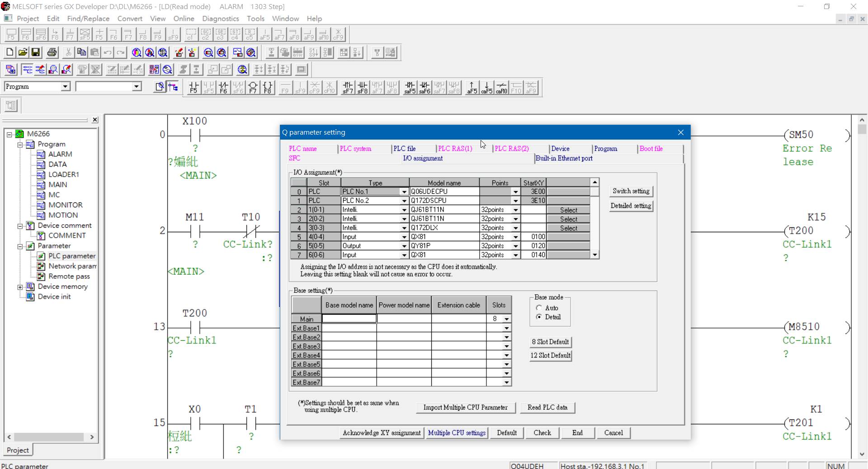Click the Main base model name field
Viewport: 868px width, 469px height.
pos(349,319)
